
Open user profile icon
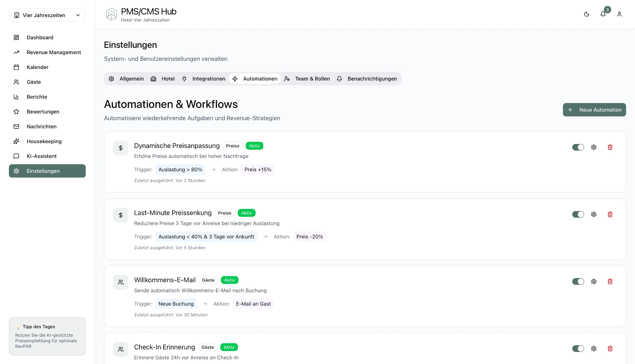[x=619, y=14]
